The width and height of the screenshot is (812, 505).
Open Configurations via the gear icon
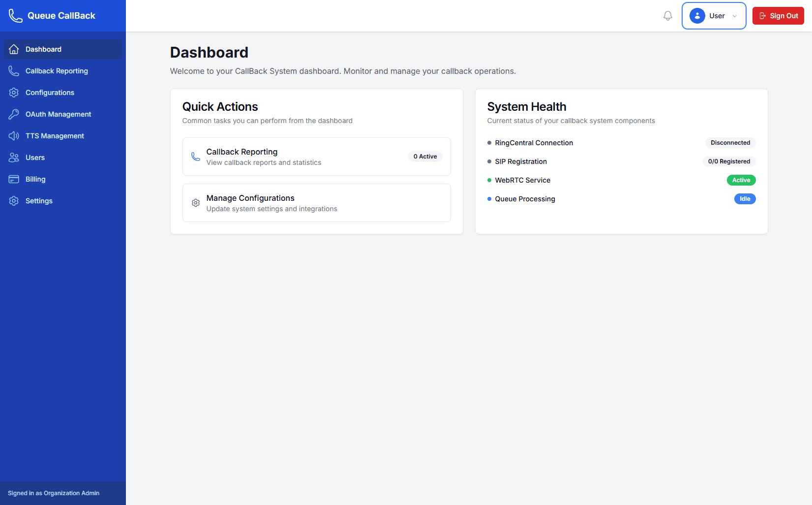14,92
